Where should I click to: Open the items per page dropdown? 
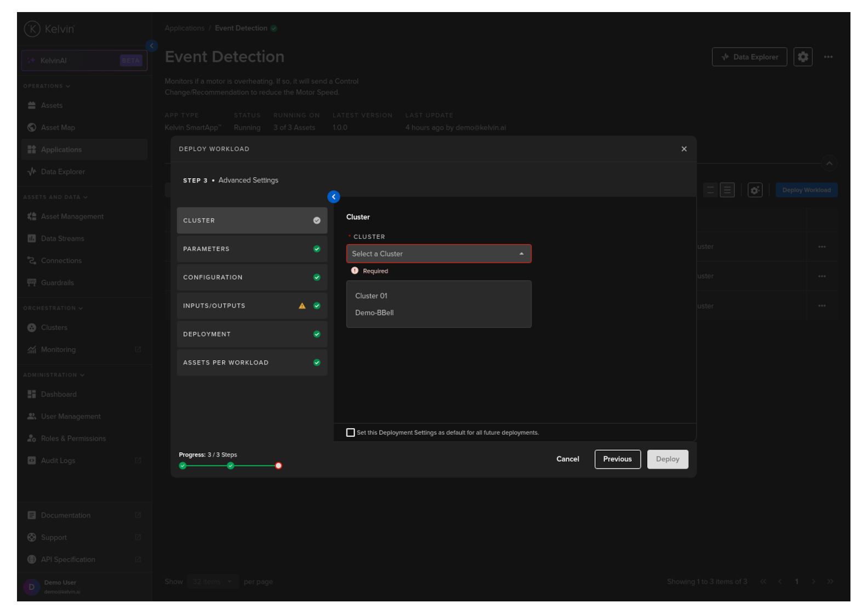tap(213, 582)
